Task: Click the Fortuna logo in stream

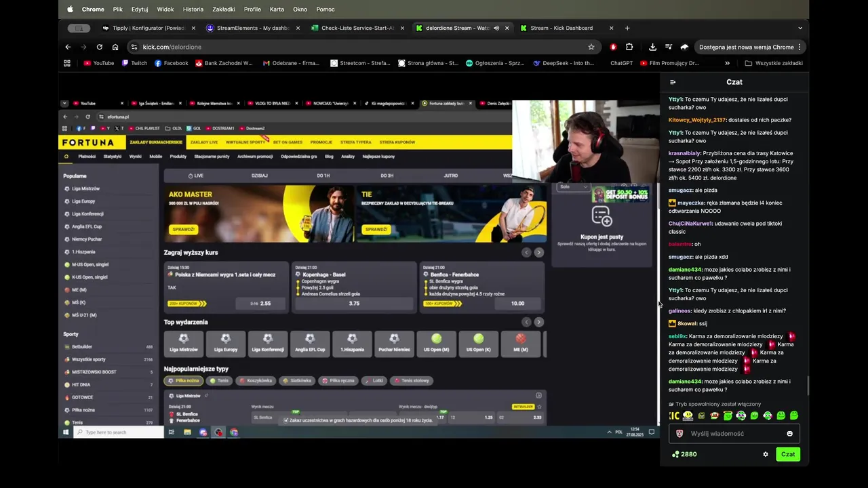Action: [89, 142]
